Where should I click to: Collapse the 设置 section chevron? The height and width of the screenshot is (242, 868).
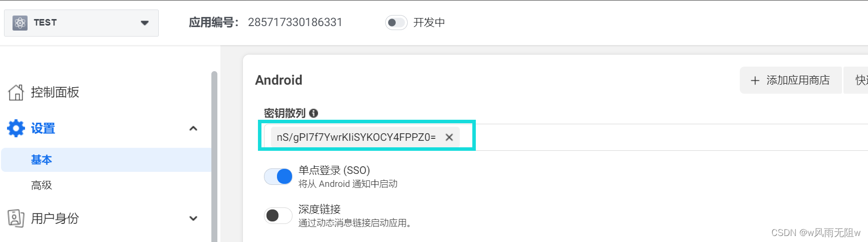[193, 129]
